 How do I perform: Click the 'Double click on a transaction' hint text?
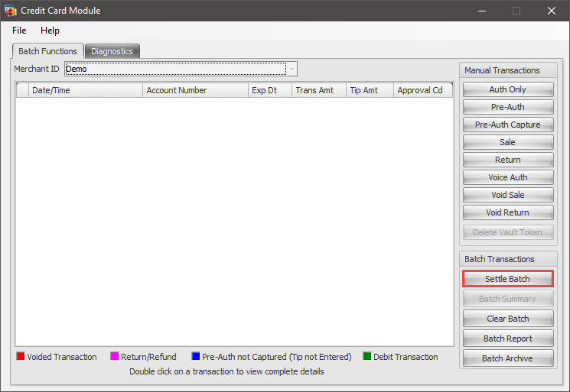pos(226,371)
